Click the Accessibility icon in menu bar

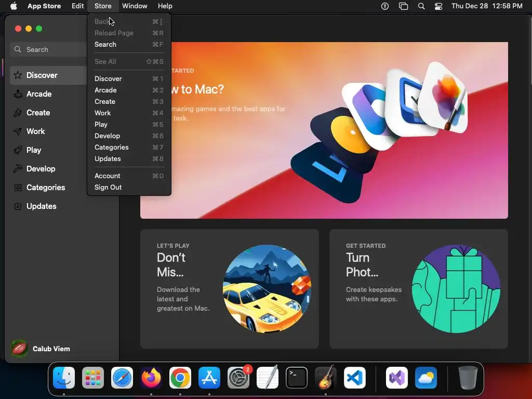coord(385,6)
